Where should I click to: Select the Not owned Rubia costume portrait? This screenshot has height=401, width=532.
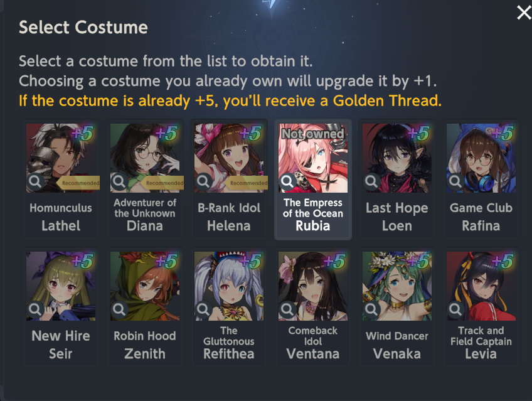pyautogui.click(x=313, y=158)
